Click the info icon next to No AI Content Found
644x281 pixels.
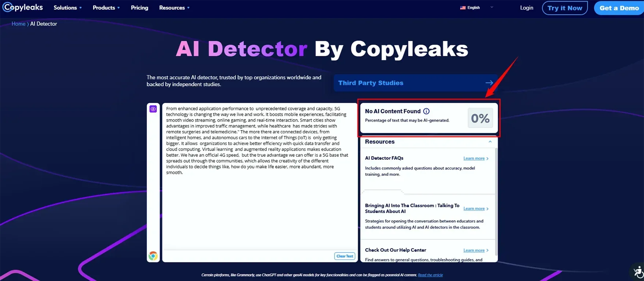coord(426,111)
